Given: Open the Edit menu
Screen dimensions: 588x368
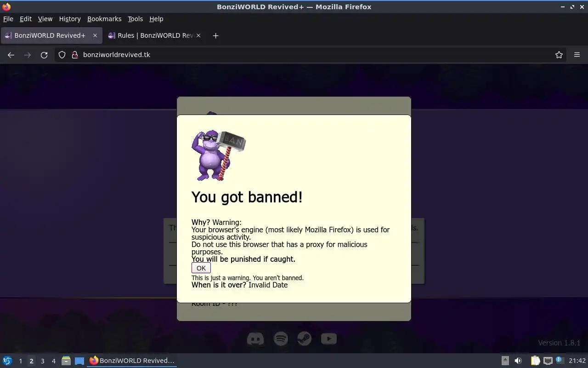Looking at the screenshot, I should [x=26, y=19].
